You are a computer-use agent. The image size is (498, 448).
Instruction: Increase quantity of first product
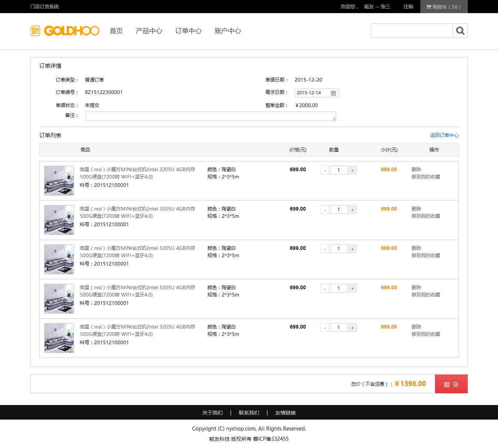click(352, 170)
